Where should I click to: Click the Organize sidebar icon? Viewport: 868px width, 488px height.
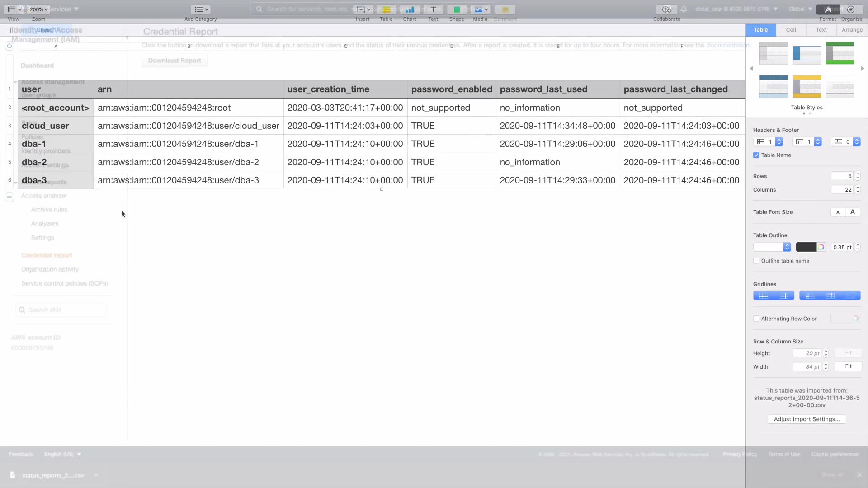click(851, 9)
